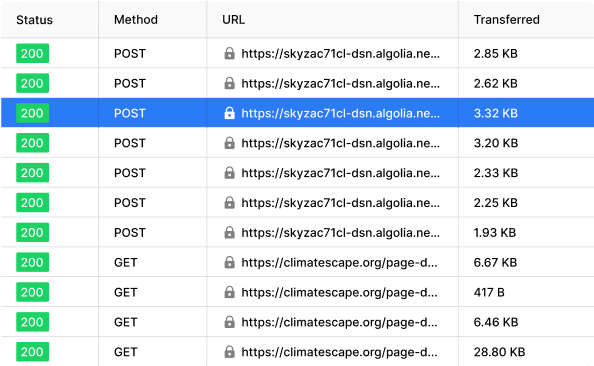Click the 3.32 KB transferred cell
The image size is (594, 366).
496,113
